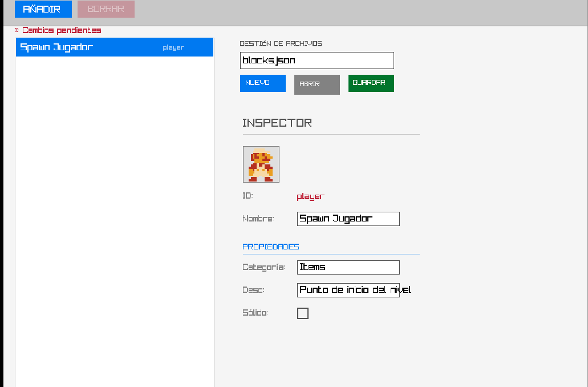Click the Sólido: label
Screen dimensions: 588x387
(255, 313)
